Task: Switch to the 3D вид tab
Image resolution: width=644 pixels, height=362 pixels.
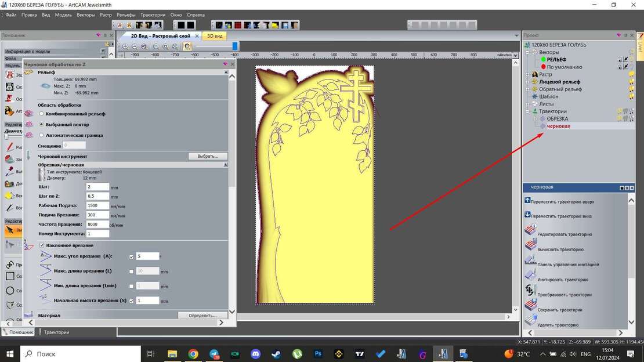Action: coord(214,35)
